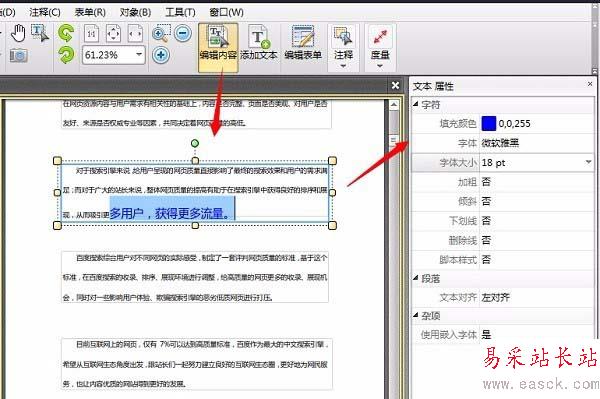Image resolution: width=600 pixels, height=399 pixels.
Task: Click the up arrow of document scrollbar
Action: click(393, 104)
